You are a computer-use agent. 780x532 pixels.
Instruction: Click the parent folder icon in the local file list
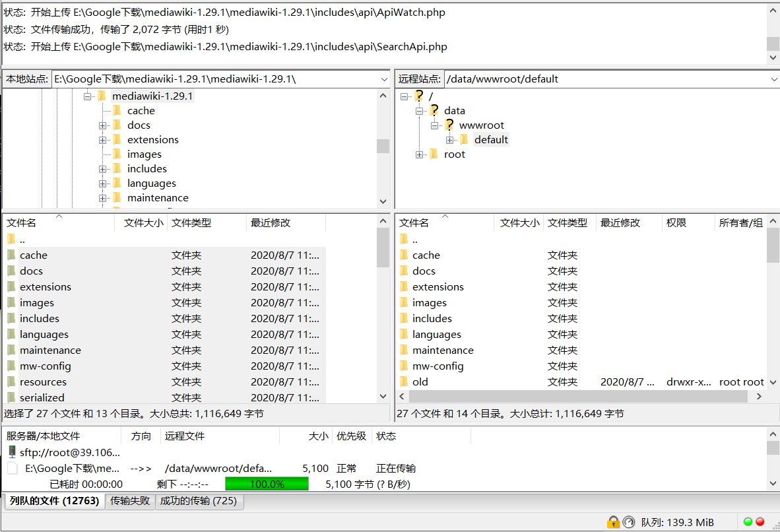(x=11, y=240)
